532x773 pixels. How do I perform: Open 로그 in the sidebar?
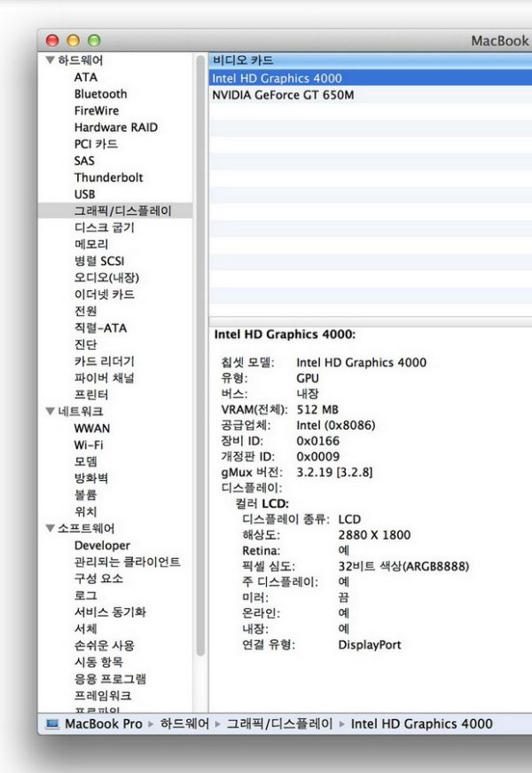85,596
